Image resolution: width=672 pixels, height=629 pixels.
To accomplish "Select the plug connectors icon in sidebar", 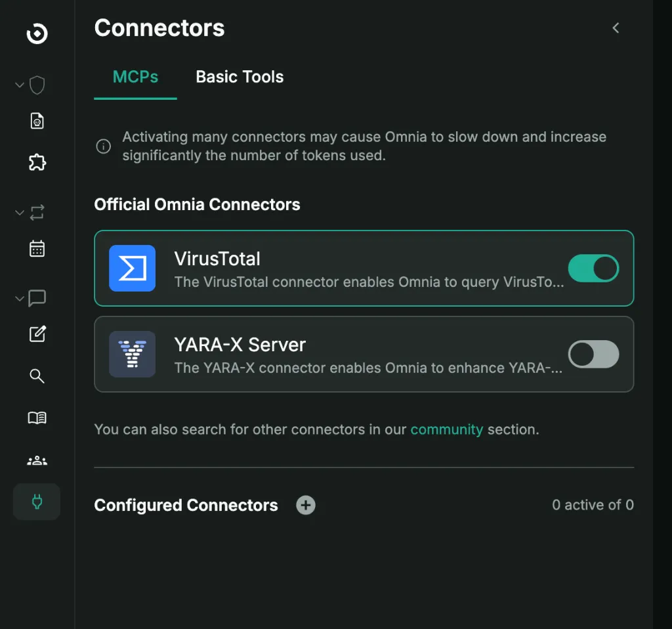I will (37, 502).
